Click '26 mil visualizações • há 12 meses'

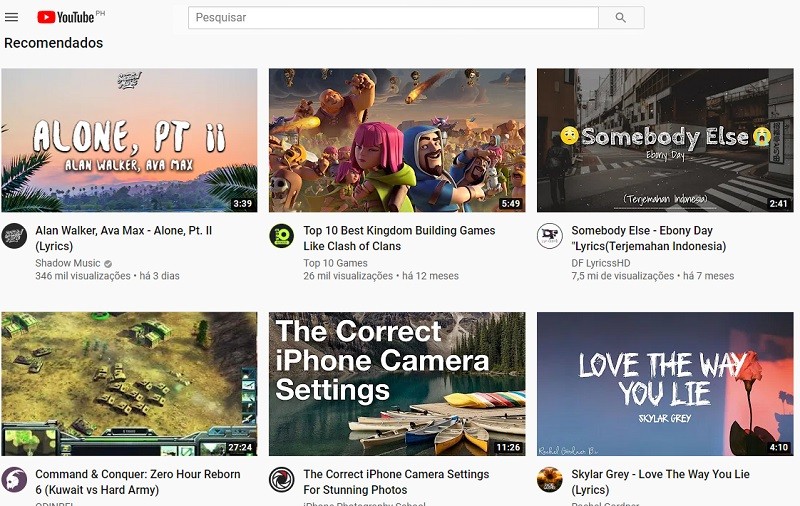(381, 276)
